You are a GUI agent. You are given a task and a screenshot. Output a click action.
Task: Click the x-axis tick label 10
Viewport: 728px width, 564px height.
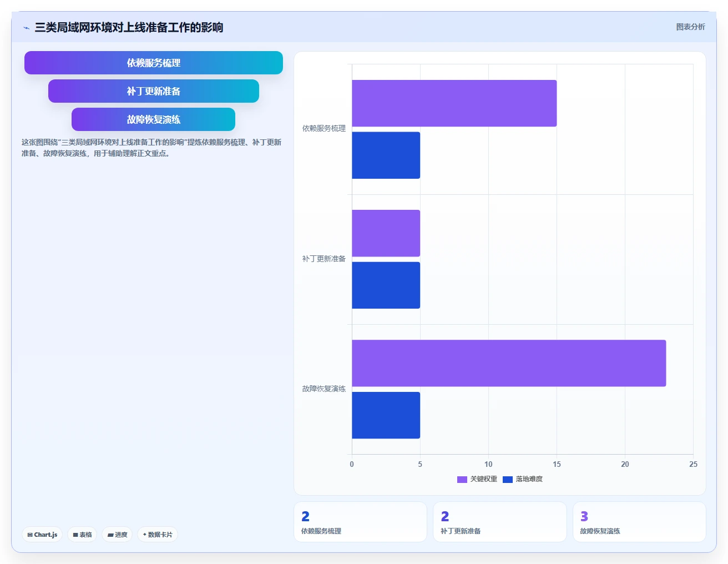(x=488, y=464)
